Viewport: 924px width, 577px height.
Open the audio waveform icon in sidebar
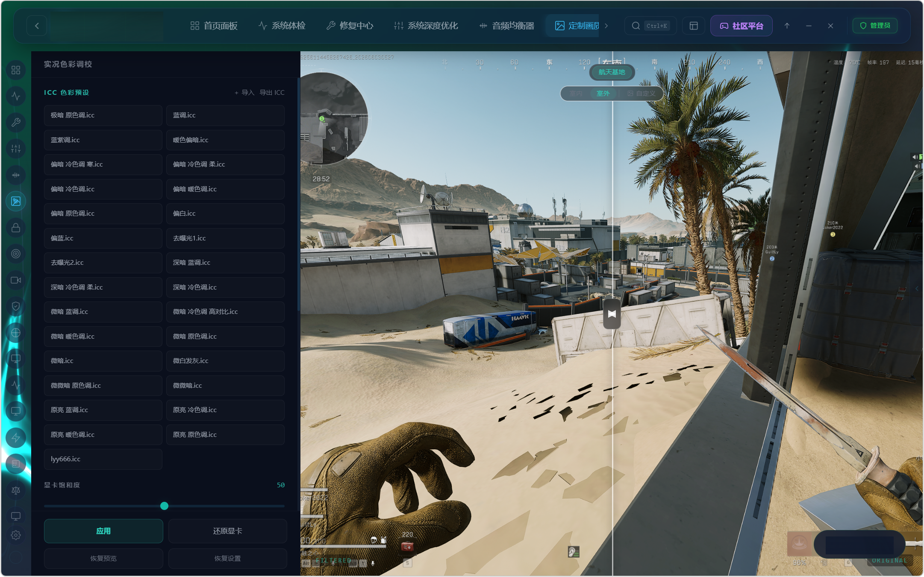coord(16,175)
